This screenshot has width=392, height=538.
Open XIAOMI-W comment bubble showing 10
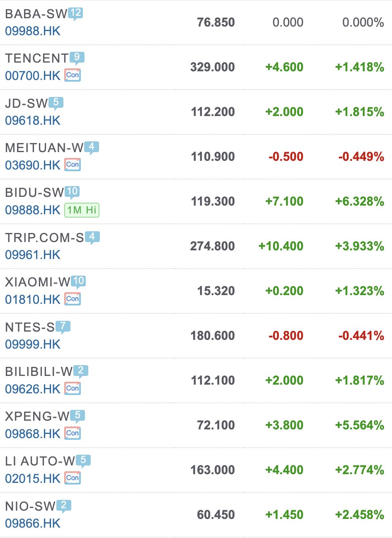point(78,281)
